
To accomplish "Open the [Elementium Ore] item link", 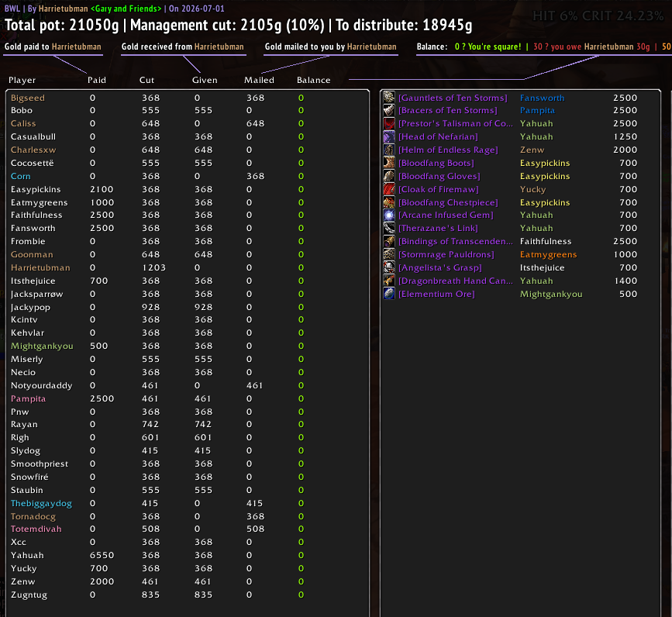I will tap(436, 294).
